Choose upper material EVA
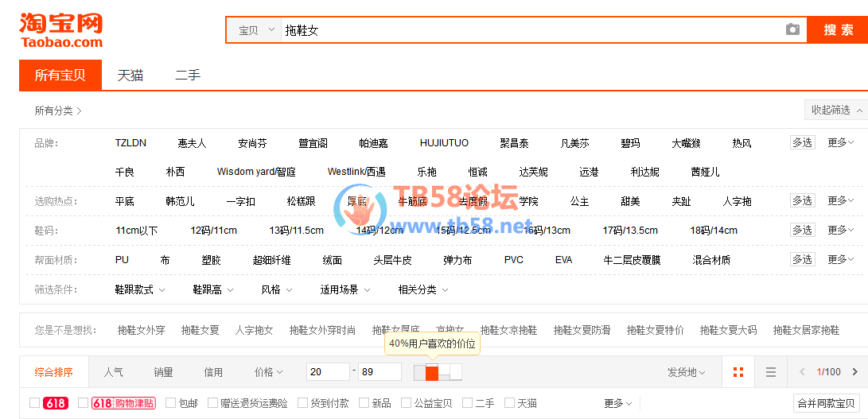Screen dimensions: 868x419 coord(563,260)
